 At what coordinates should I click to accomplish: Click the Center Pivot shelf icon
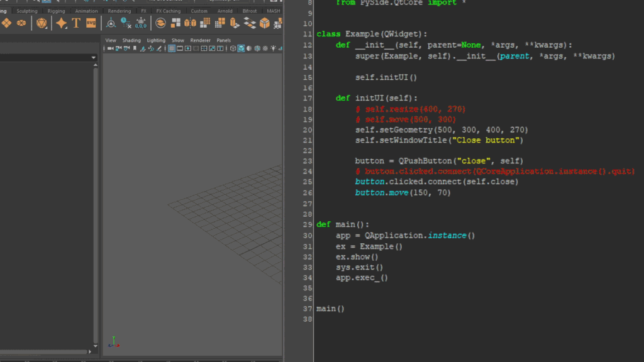tap(111, 23)
